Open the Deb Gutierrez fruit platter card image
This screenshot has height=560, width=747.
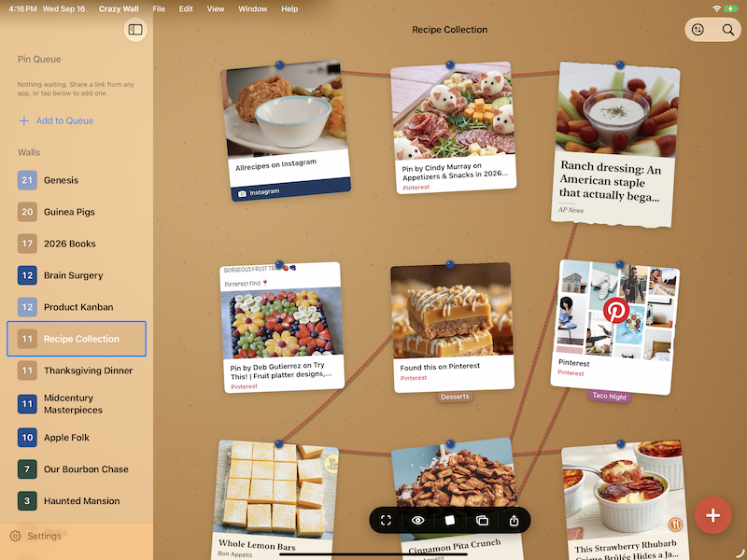[x=283, y=323]
